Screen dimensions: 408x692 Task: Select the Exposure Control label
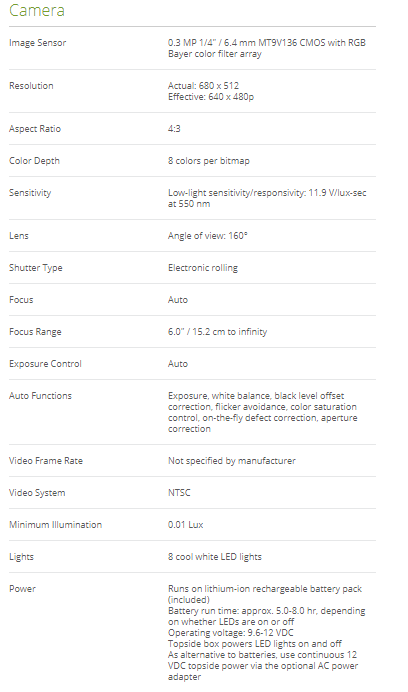[x=45, y=364]
